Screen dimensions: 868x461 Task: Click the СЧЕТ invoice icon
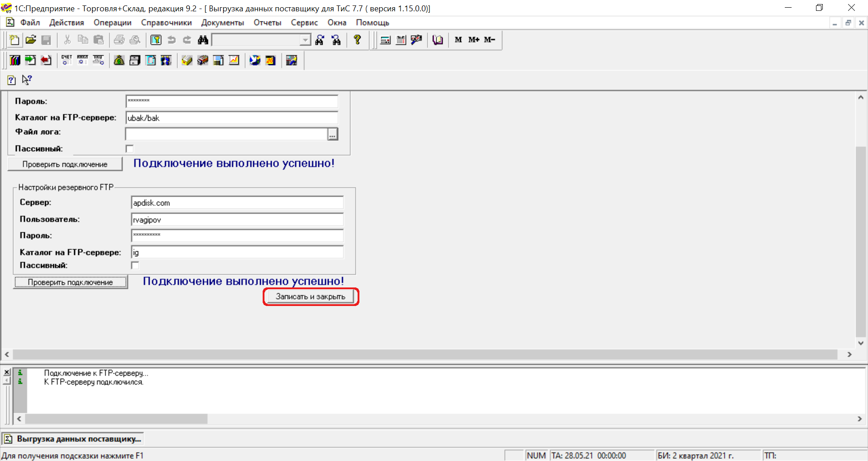tap(66, 60)
